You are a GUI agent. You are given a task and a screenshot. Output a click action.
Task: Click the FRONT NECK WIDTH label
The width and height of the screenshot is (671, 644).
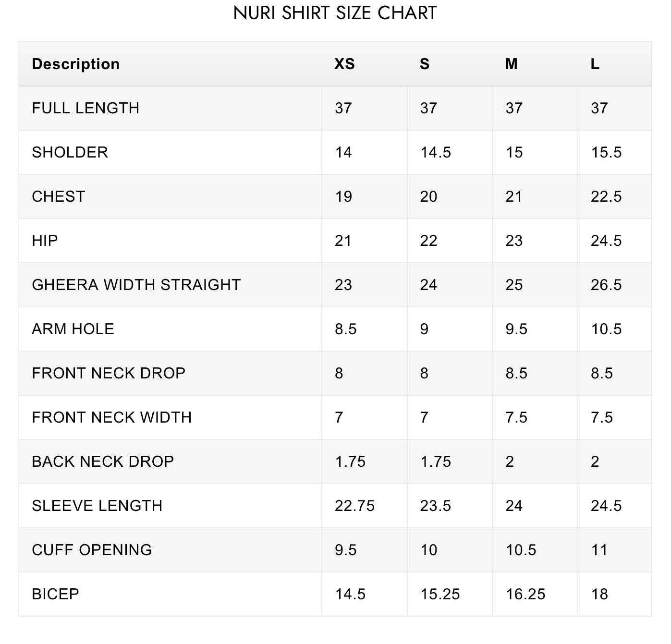[x=112, y=417]
